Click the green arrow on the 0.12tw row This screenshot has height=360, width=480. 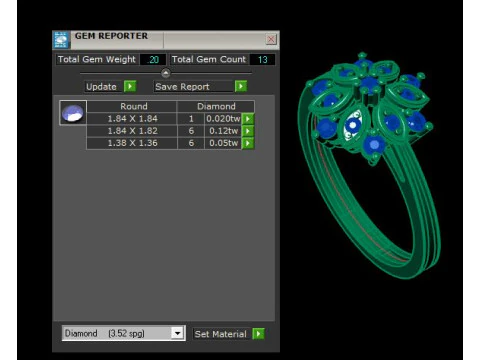tap(248, 131)
